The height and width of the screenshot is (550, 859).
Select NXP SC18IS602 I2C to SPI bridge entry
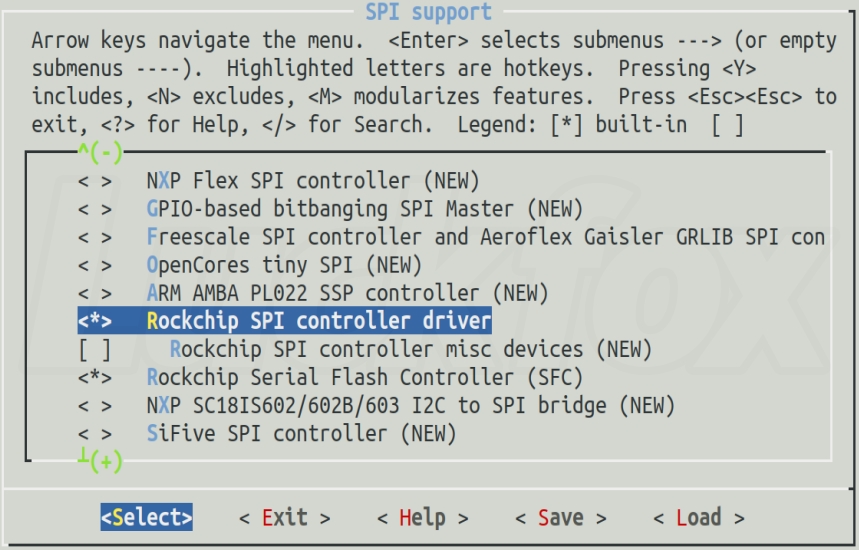tap(410, 406)
